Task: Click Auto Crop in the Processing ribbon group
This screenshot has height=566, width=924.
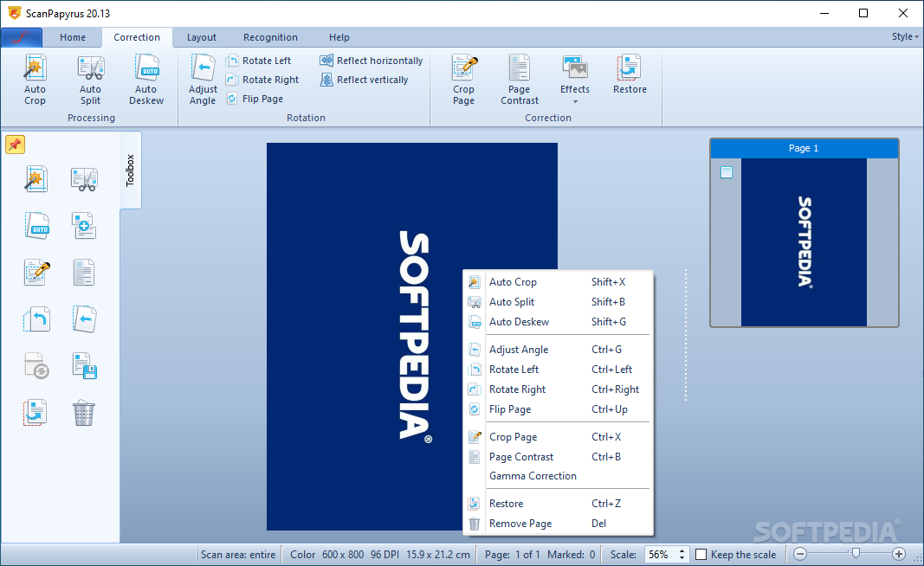Action: [x=35, y=80]
